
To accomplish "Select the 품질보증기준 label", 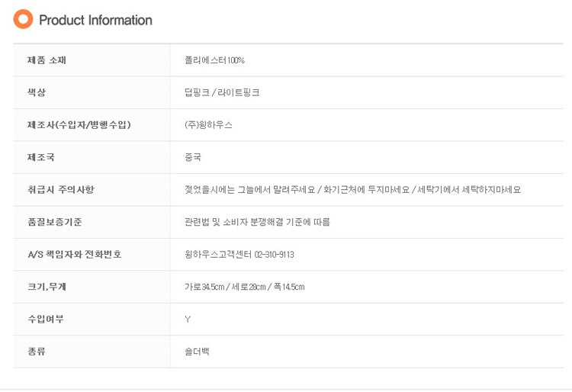I will pyautogui.click(x=55, y=222).
